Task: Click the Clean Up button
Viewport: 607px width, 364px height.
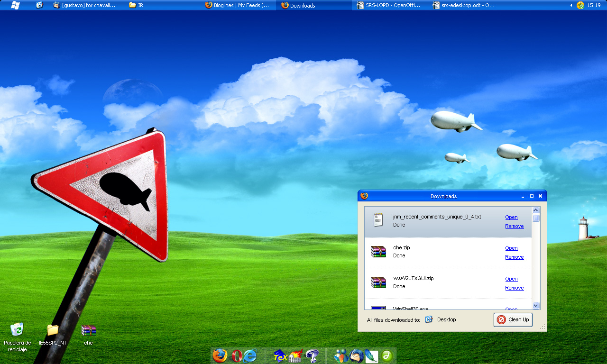Action: 513,320
